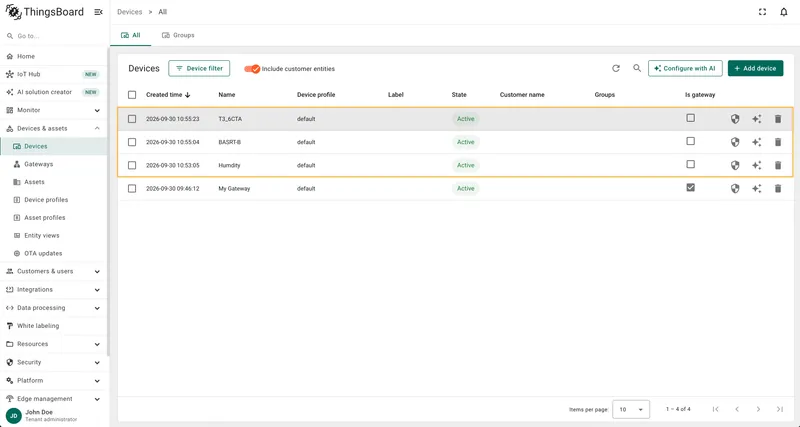The height and width of the screenshot is (427, 800).
Task: Toggle fullscreen mode icon
Action: pos(762,12)
